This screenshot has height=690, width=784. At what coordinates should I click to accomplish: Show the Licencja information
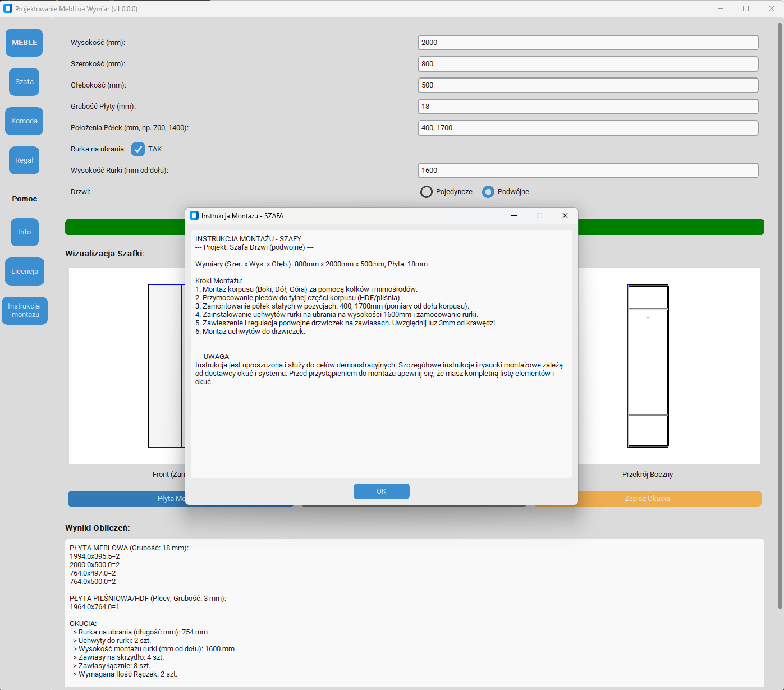pos(24,272)
